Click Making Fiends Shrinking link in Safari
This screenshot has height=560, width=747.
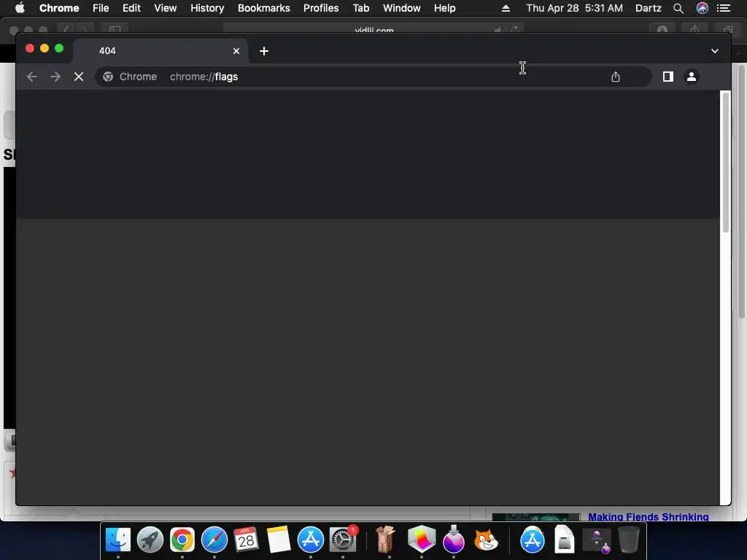tap(649, 517)
